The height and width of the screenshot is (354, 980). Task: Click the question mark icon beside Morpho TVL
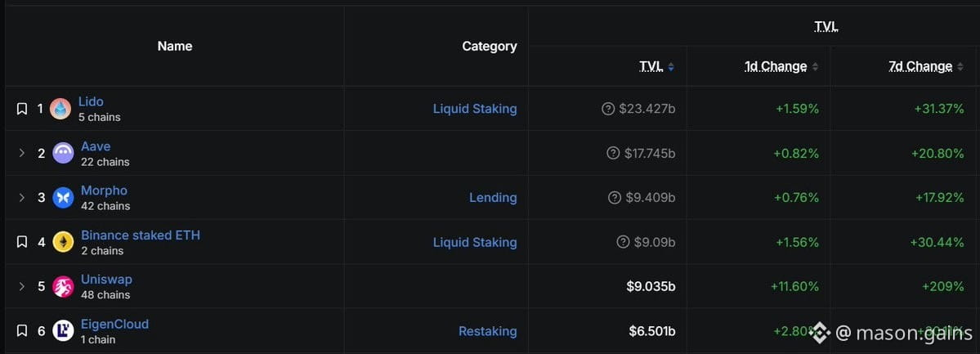[x=615, y=198]
